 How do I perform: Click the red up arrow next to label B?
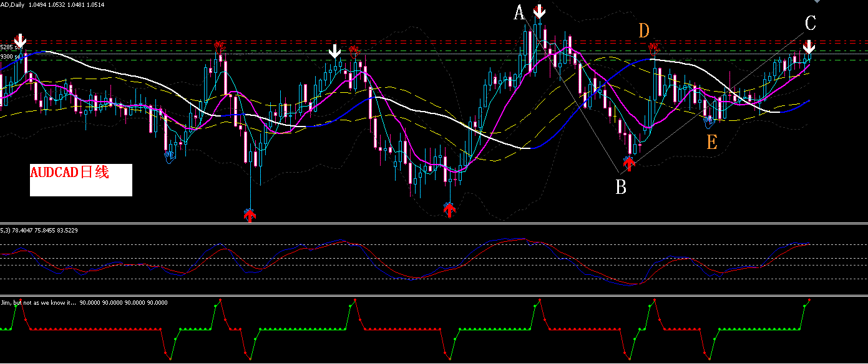click(x=629, y=164)
